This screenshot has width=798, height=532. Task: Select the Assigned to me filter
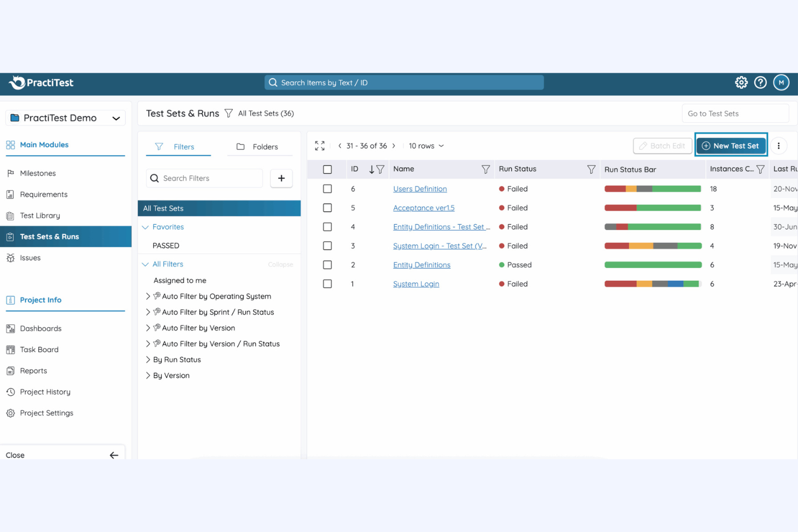pyautogui.click(x=180, y=280)
